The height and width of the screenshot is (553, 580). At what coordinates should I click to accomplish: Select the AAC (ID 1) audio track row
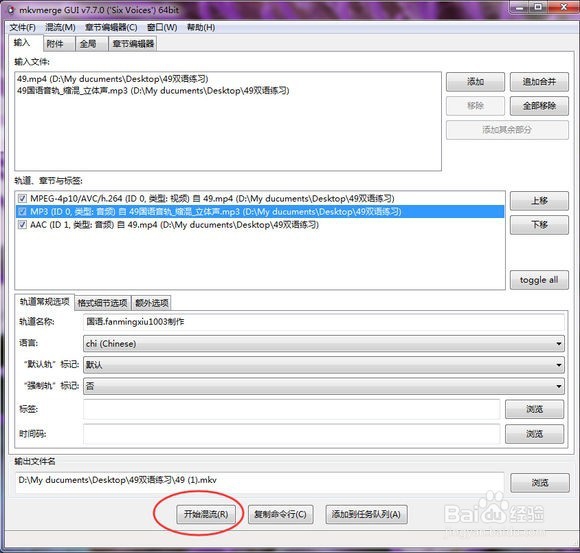[x=260, y=225]
